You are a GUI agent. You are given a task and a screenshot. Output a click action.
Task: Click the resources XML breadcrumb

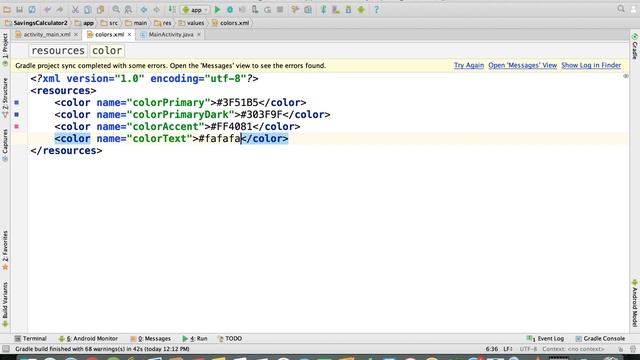pos(58,51)
